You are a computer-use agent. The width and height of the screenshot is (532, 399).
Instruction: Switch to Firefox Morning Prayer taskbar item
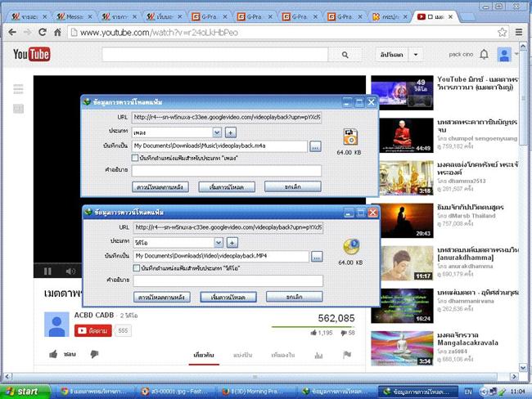tap(255, 392)
